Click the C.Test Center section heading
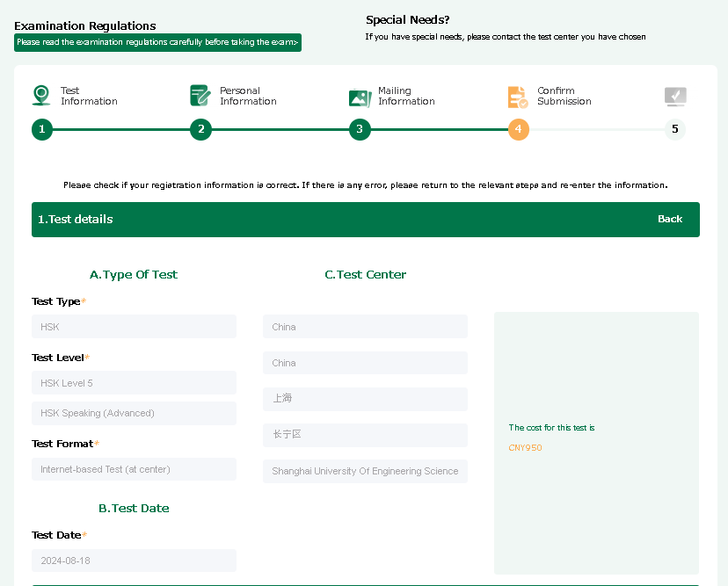The image size is (728, 586). pos(366,275)
